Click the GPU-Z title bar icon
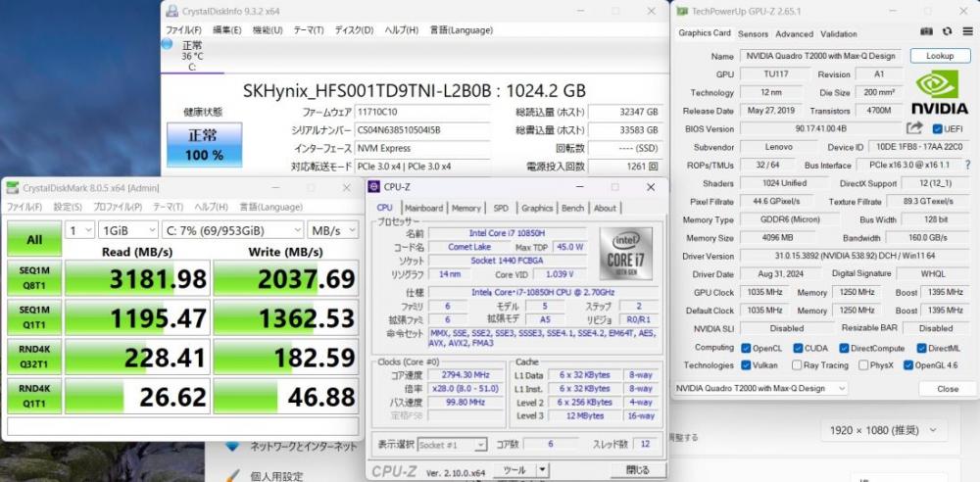This screenshot has width=980, height=482. coord(682,11)
